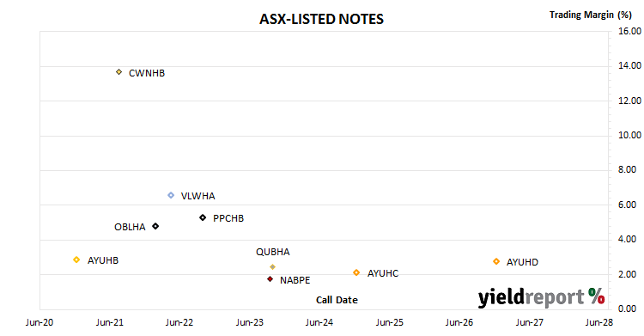Click the AYUHB orange diamond marker

76,260
